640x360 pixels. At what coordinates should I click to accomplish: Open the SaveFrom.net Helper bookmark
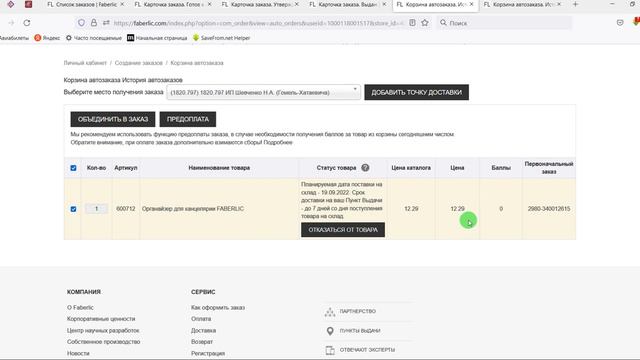point(222,38)
